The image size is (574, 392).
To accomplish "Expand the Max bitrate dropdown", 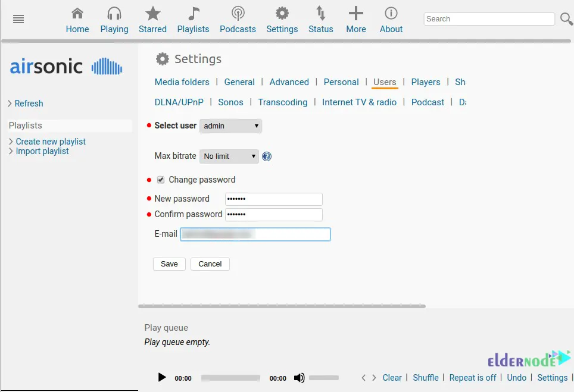I will pyautogui.click(x=229, y=156).
